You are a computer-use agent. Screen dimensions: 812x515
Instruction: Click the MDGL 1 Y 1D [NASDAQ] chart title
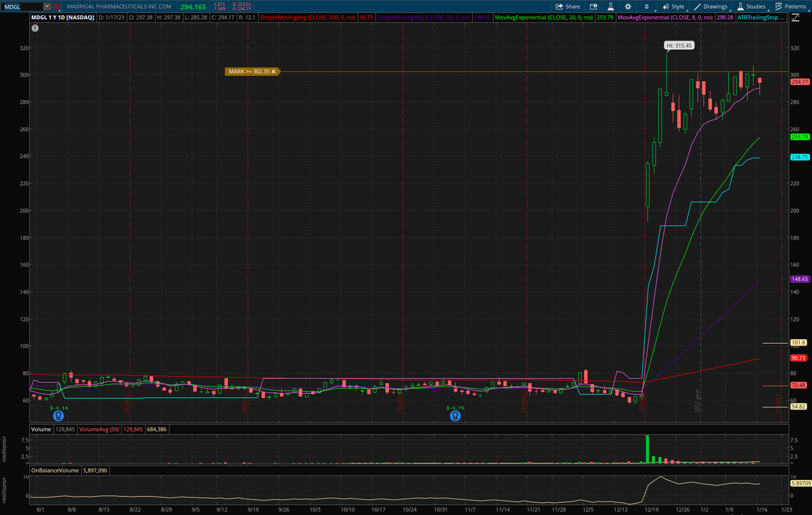point(63,16)
